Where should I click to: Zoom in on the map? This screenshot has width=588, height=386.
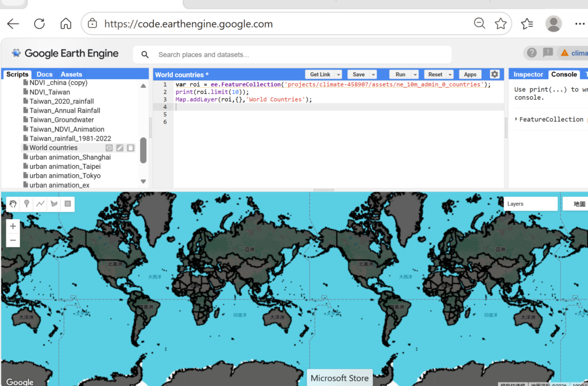pyautogui.click(x=13, y=226)
